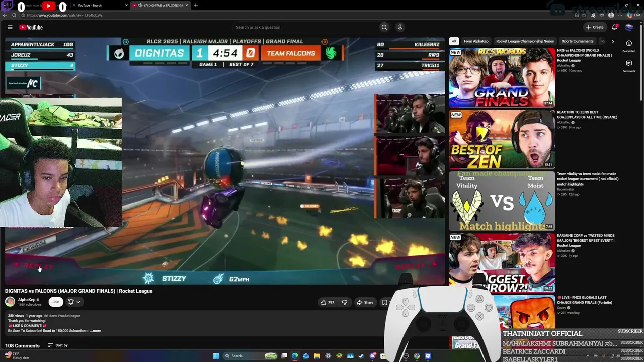Click the 108 Comments heading

point(22,346)
